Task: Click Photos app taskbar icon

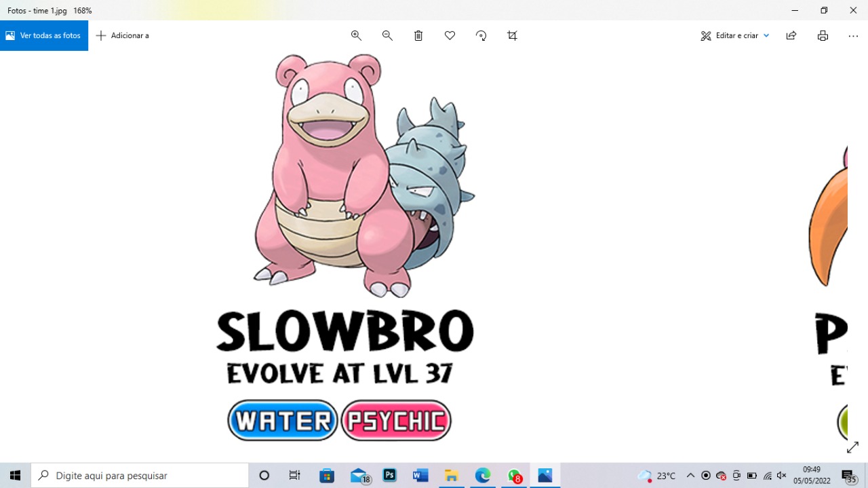Action: (545, 475)
